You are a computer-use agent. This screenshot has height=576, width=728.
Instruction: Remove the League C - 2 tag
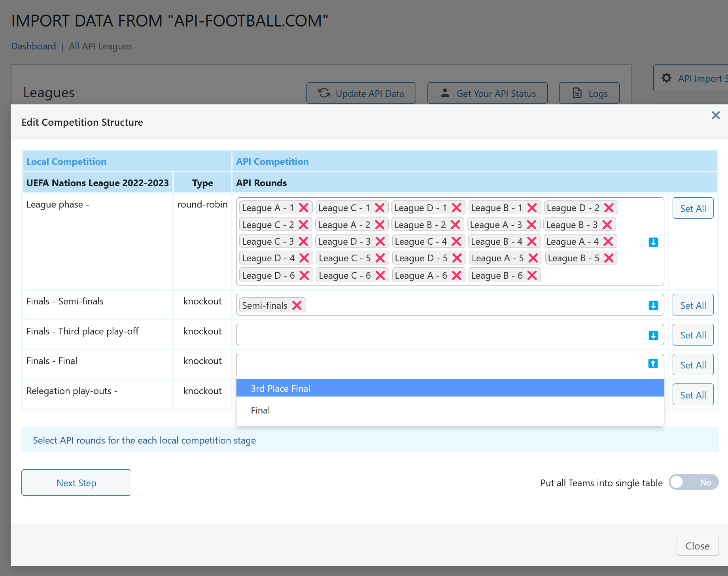click(x=303, y=225)
